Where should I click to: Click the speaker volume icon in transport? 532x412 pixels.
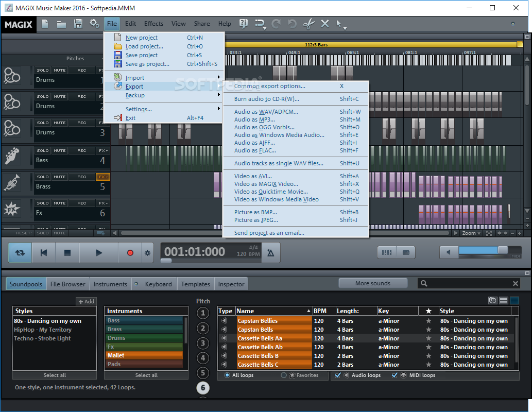pos(449,252)
